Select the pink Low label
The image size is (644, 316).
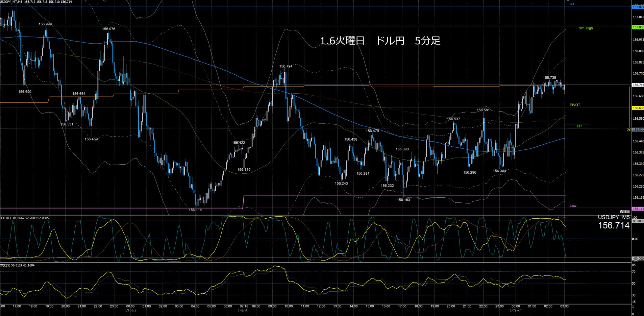(x=573, y=206)
